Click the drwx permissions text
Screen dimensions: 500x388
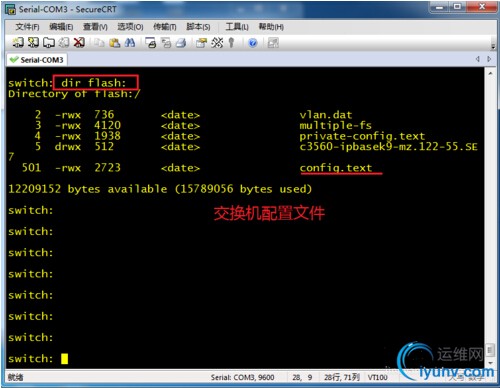tap(68, 147)
